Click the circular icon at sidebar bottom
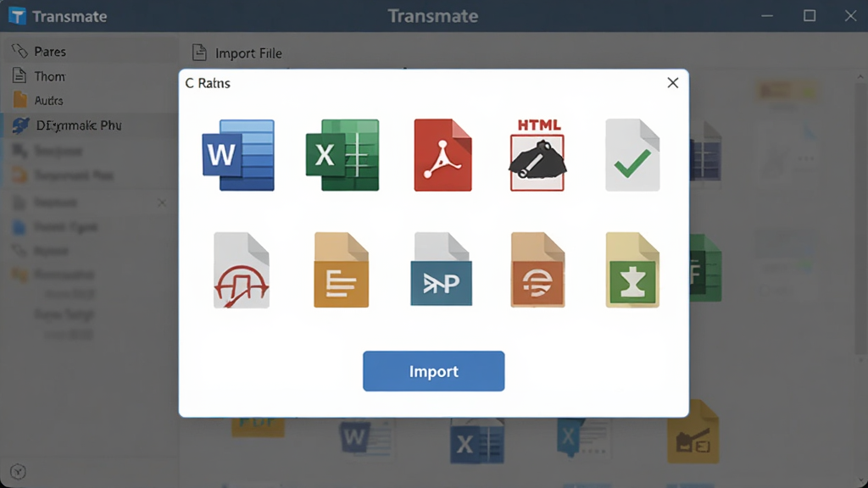The height and width of the screenshot is (488, 868). (19, 471)
